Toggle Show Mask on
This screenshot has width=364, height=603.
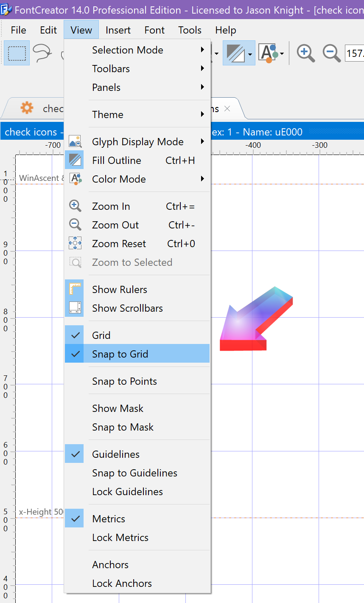point(137,409)
